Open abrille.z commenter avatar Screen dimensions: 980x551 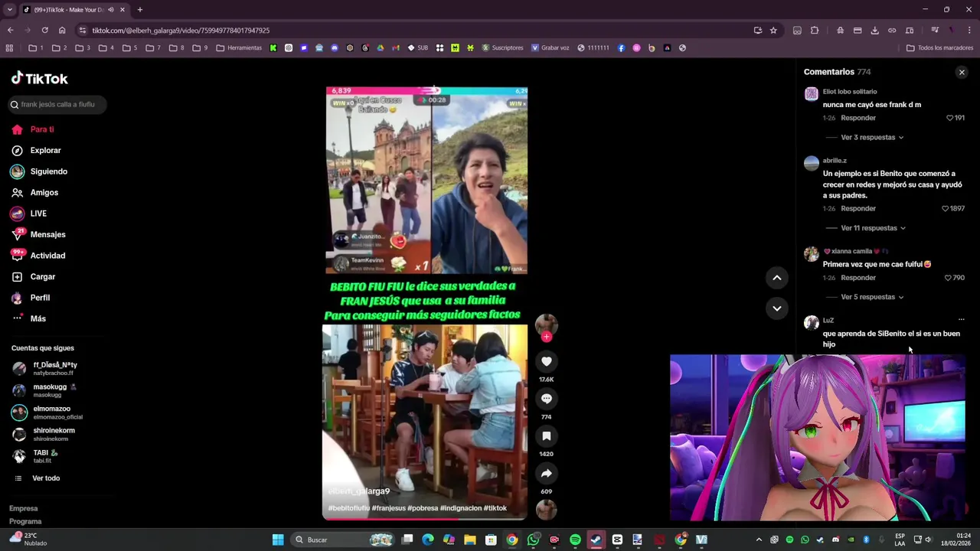pyautogui.click(x=811, y=163)
